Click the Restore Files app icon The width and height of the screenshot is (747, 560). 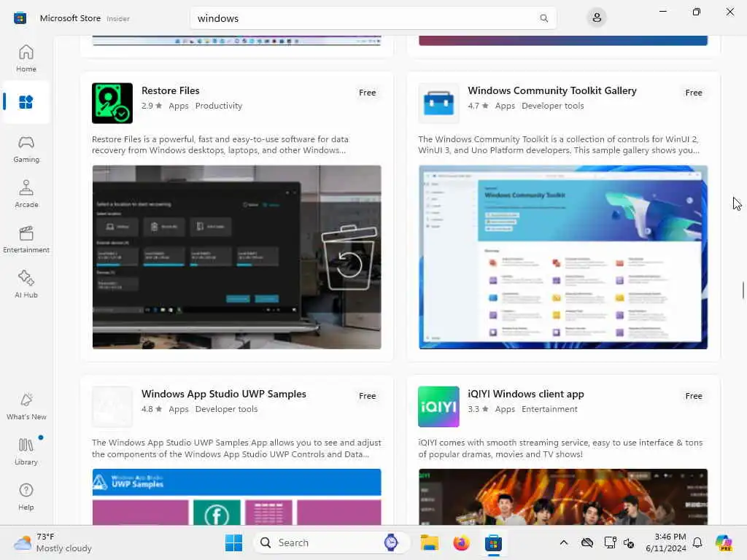tap(112, 104)
